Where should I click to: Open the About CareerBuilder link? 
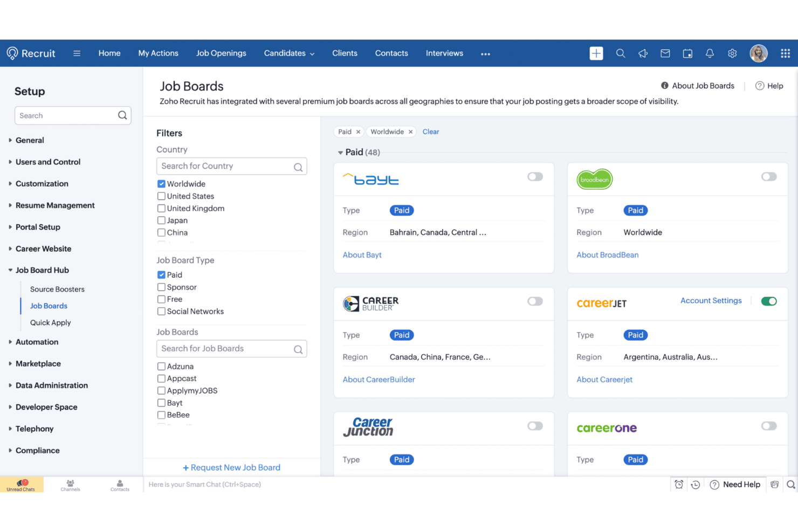click(379, 379)
